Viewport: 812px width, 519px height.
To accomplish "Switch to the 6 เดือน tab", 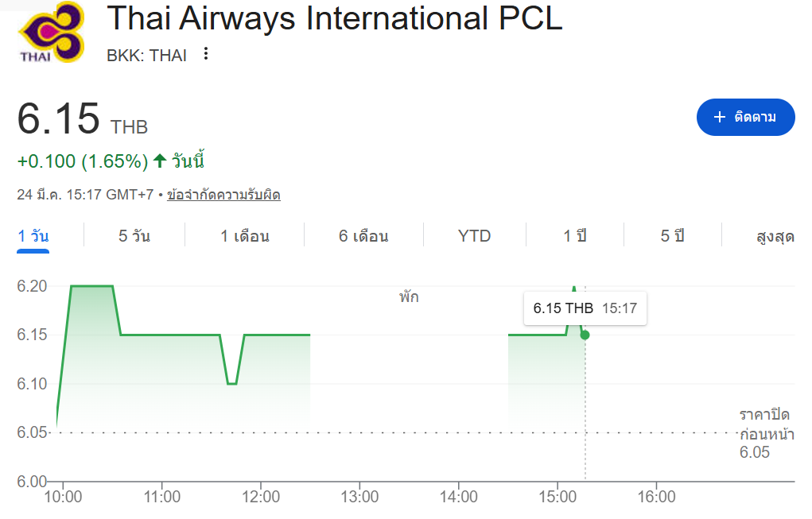I will point(363,236).
